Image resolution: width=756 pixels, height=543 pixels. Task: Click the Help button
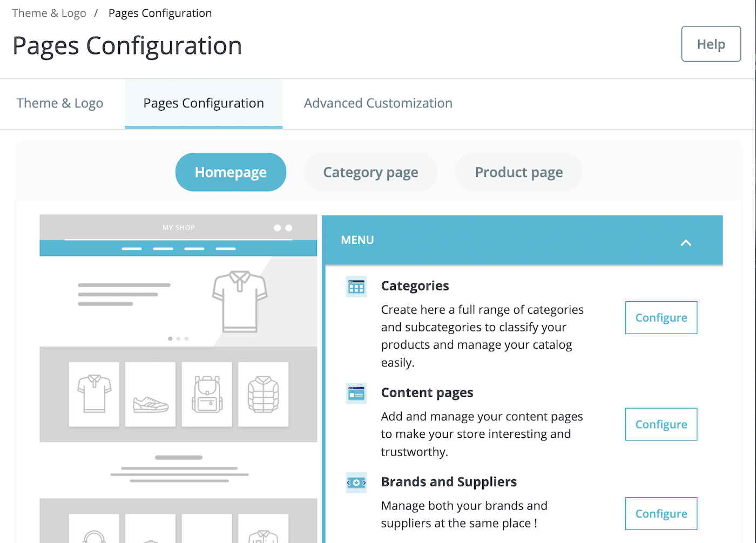pos(711,44)
